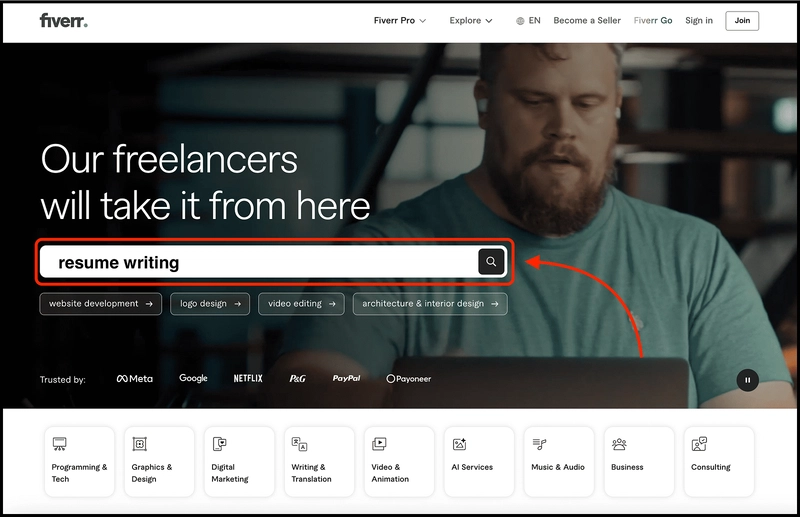
Task: Open Programming & Tech category card
Action: [80, 461]
